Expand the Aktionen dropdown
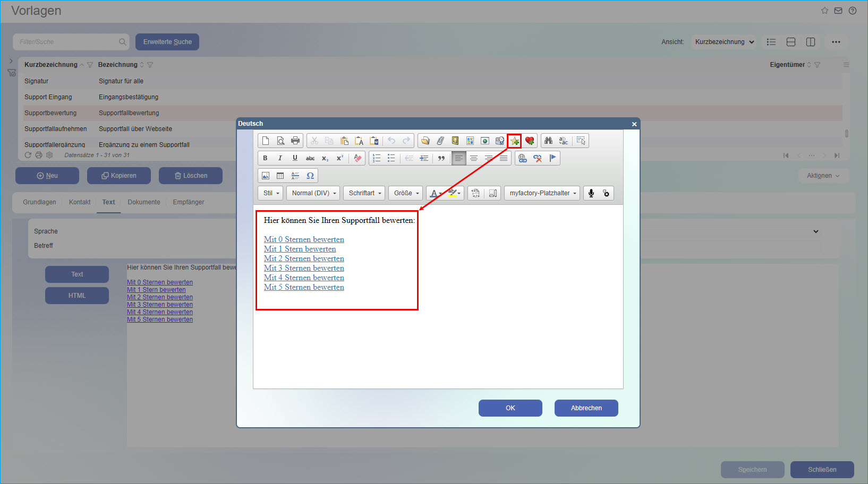The width and height of the screenshot is (868, 484). (823, 176)
